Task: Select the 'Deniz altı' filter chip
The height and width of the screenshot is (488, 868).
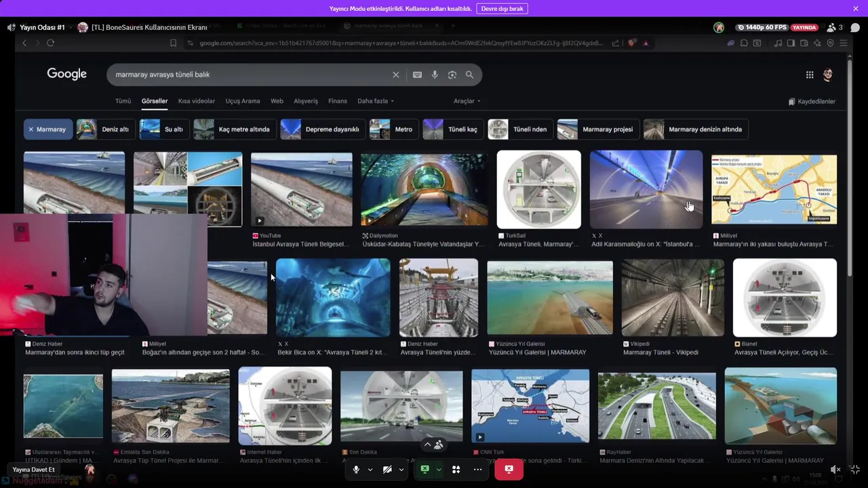Action: [104, 129]
